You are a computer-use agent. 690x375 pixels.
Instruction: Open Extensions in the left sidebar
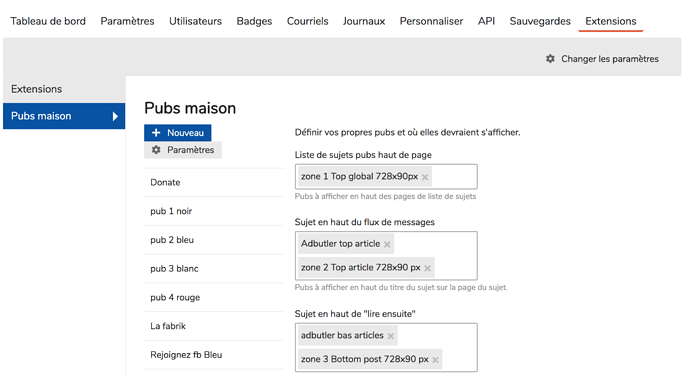64,89
